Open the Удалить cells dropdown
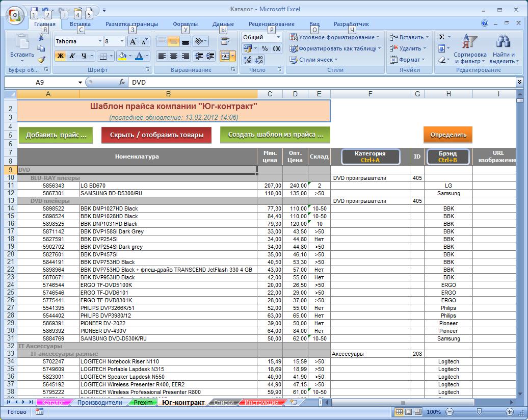This screenshot has height=420, width=528. [408, 48]
